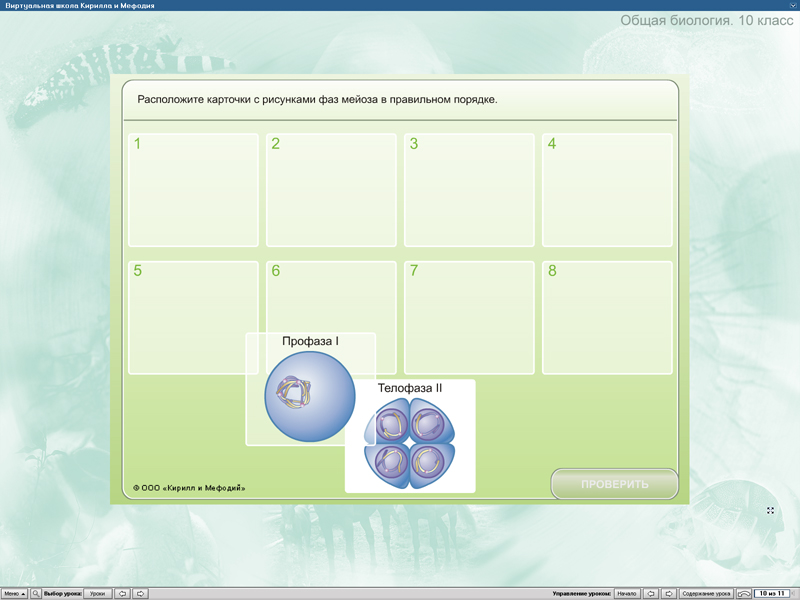Click the task text about мейоза order
800x600 pixels.
click(317, 99)
